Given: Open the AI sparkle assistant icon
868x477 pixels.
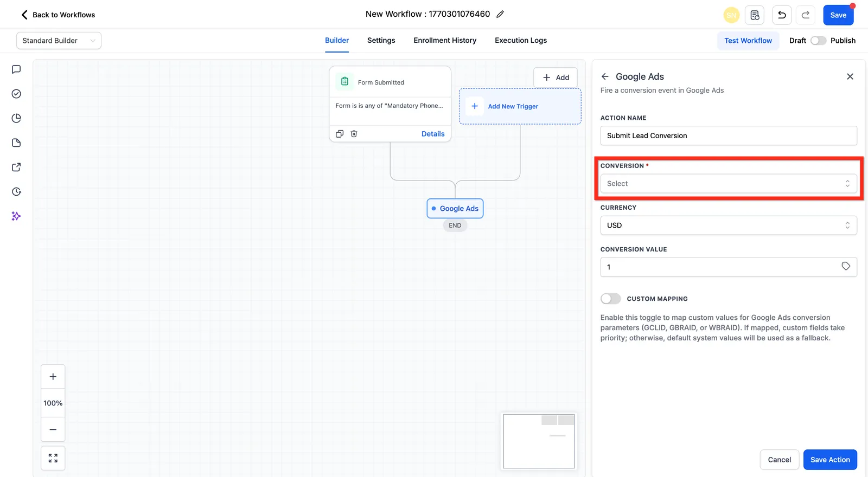Looking at the screenshot, I should coord(16,216).
